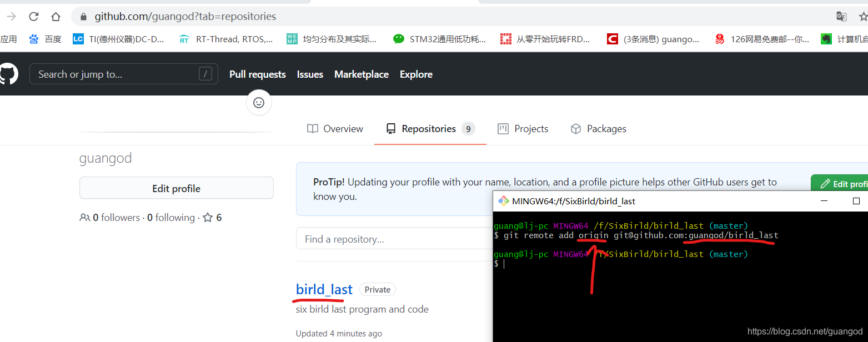Click the Edit profile button in sidebar
The height and width of the screenshot is (342, 868).
pos(177,188)
